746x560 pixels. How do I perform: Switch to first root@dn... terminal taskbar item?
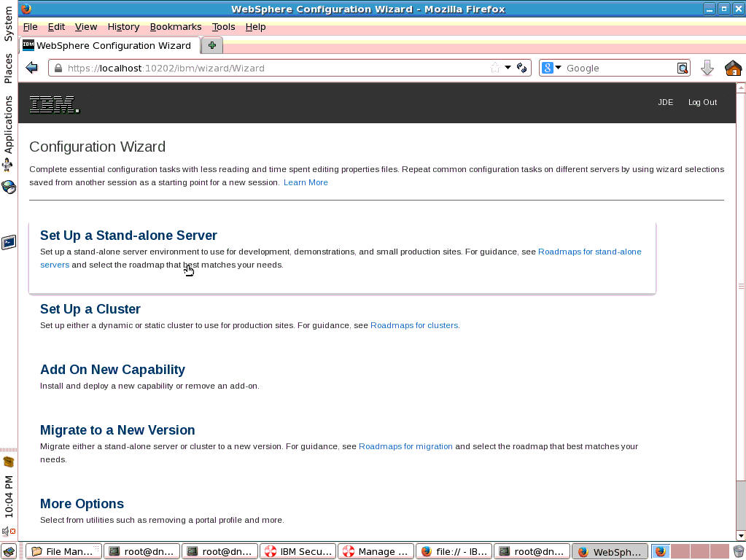click(141, 551)
